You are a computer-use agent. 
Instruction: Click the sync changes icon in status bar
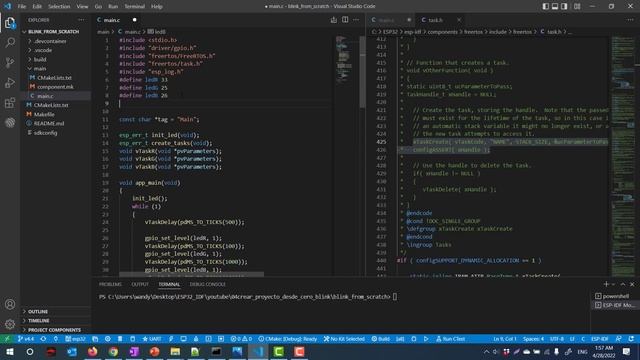[43, 339]
